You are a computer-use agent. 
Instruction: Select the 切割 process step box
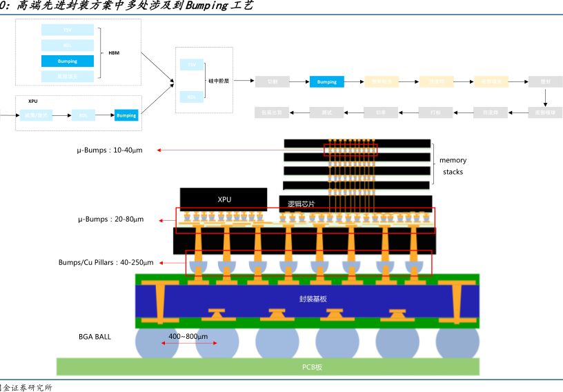coord(273,81)
